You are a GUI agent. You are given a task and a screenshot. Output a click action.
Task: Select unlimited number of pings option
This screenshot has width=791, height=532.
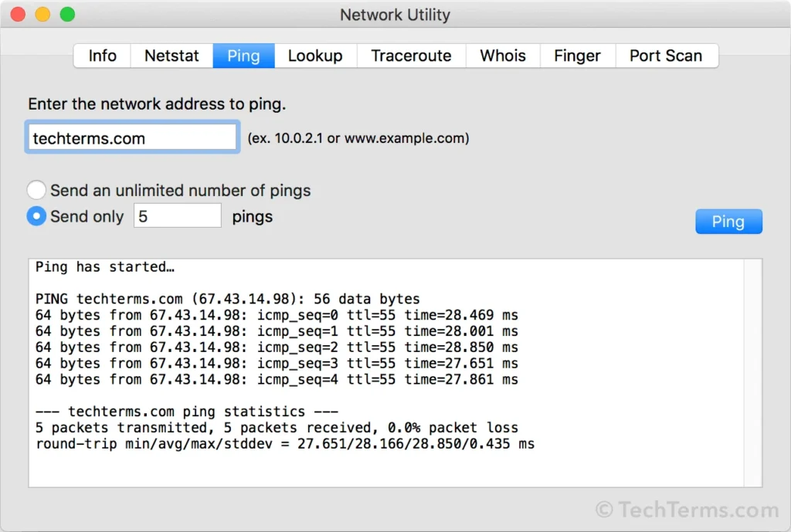click(x=36, y=189)
